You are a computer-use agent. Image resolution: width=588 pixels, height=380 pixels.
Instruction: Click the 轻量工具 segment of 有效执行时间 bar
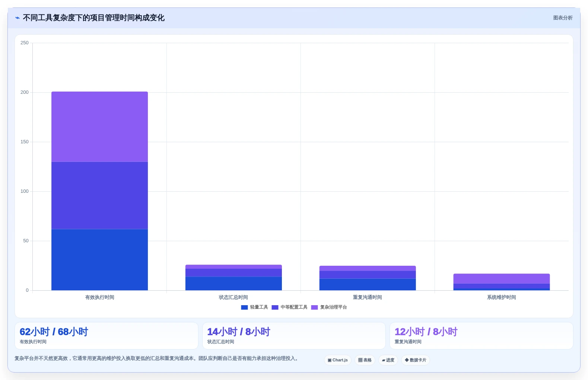coord(99,260)
